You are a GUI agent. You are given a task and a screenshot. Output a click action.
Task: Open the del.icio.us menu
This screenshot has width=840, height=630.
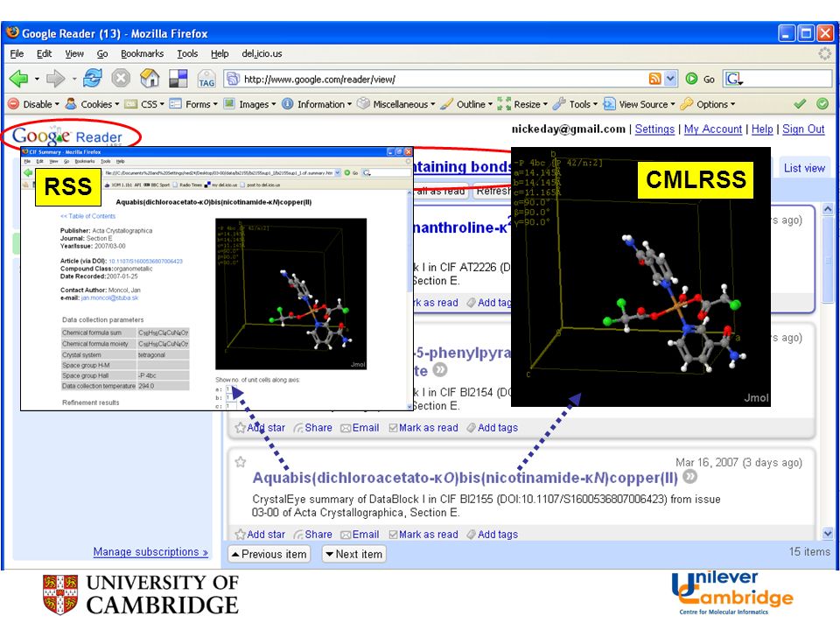pyautogui.click(x=262, y=53)
